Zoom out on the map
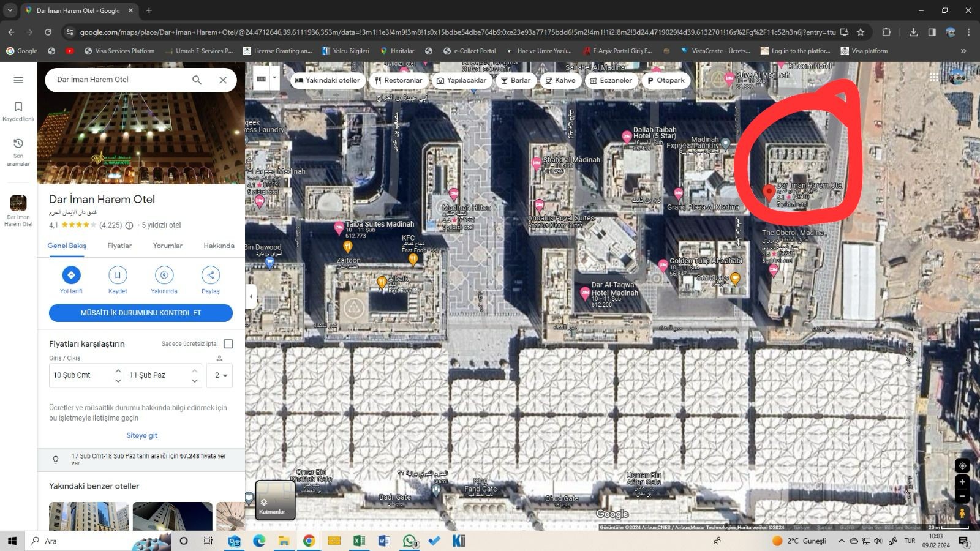The image size is (980, 551). [962, 496]
